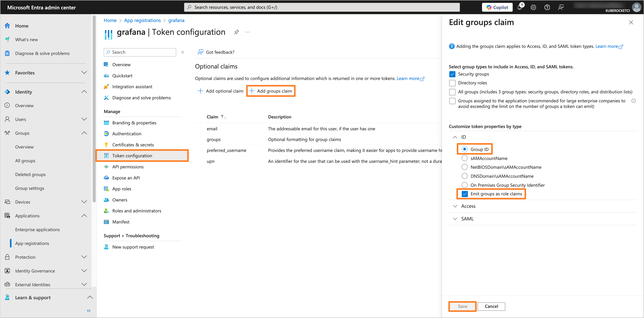Click the feedback icon in the top bar
The height and width of the screenshot is (318, 644).
(x=561, y=7)
